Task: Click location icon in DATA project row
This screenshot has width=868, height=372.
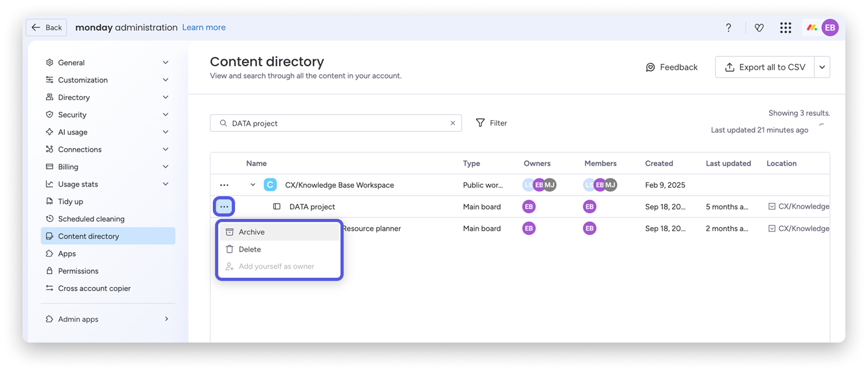Action: pos(772,207)
